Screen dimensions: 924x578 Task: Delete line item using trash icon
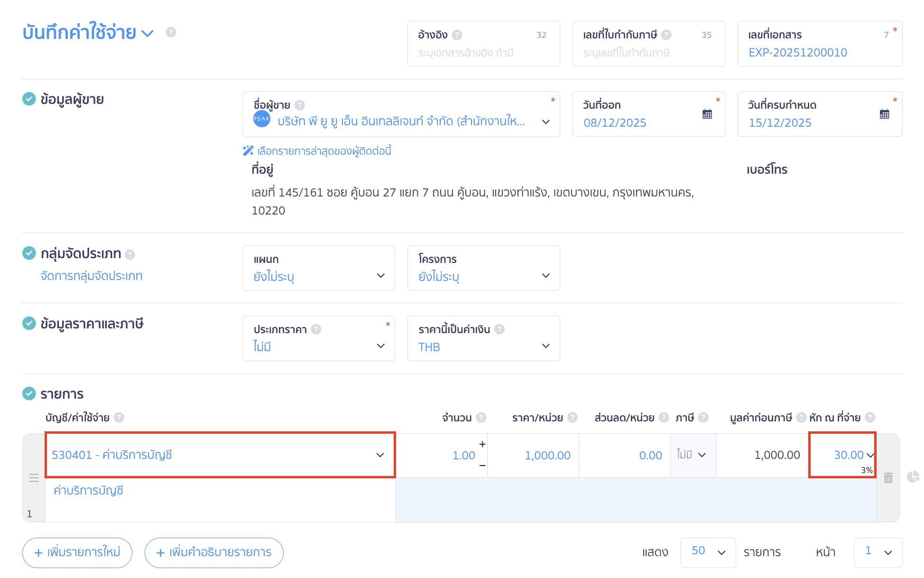(888, 477)
